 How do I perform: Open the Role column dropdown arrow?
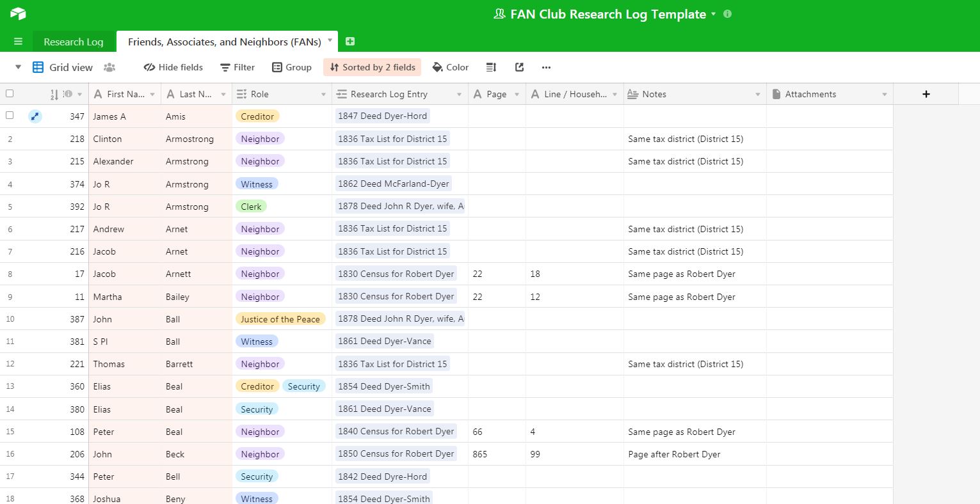(323, 94)
